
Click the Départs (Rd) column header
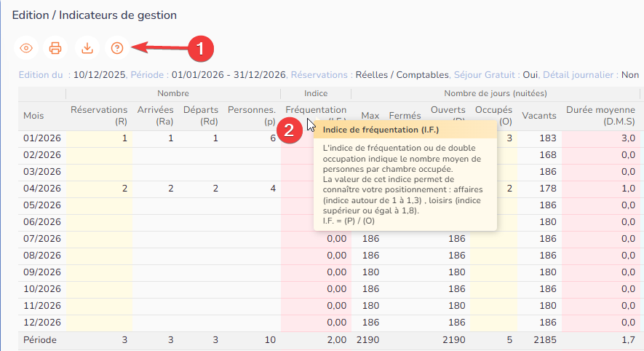200,115
